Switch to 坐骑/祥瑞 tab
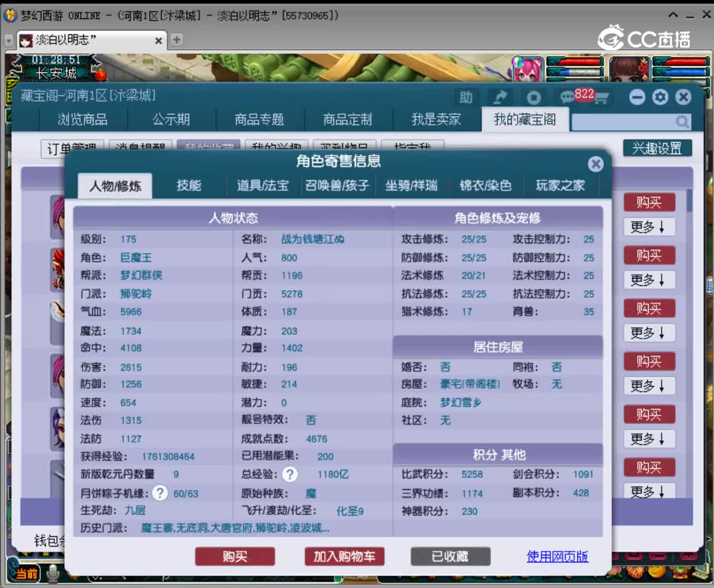714x588 pixels. point(411,186)
